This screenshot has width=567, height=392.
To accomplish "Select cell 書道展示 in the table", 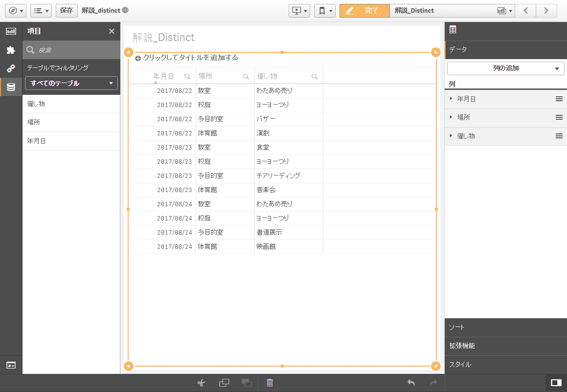I will click(x=289, y=232).
